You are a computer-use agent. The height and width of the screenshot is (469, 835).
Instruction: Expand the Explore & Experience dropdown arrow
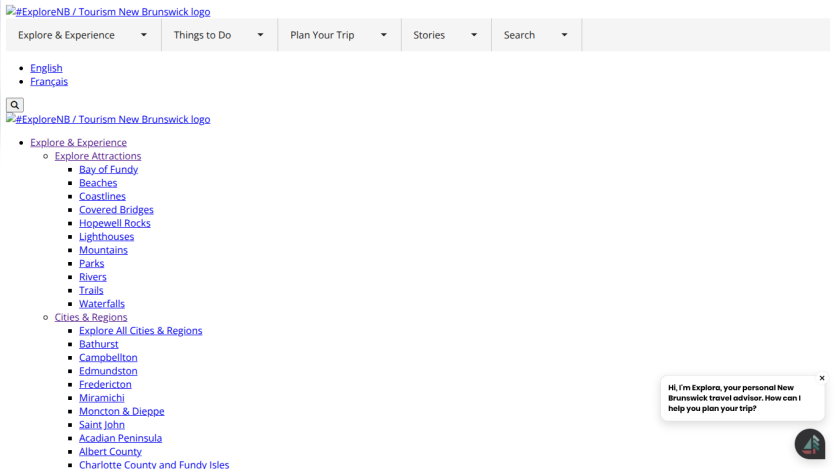coord(143,35)
